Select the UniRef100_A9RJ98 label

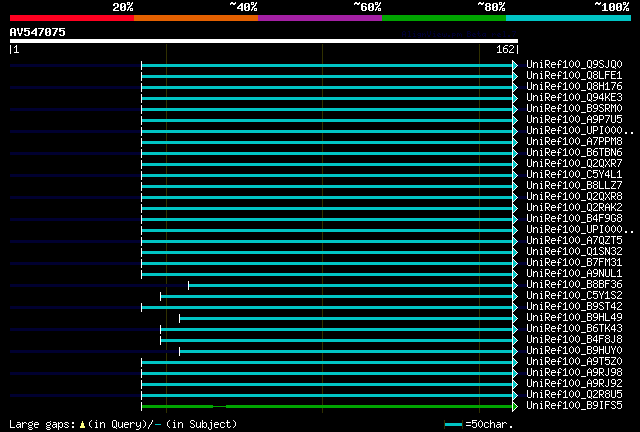tap(574, 373)
